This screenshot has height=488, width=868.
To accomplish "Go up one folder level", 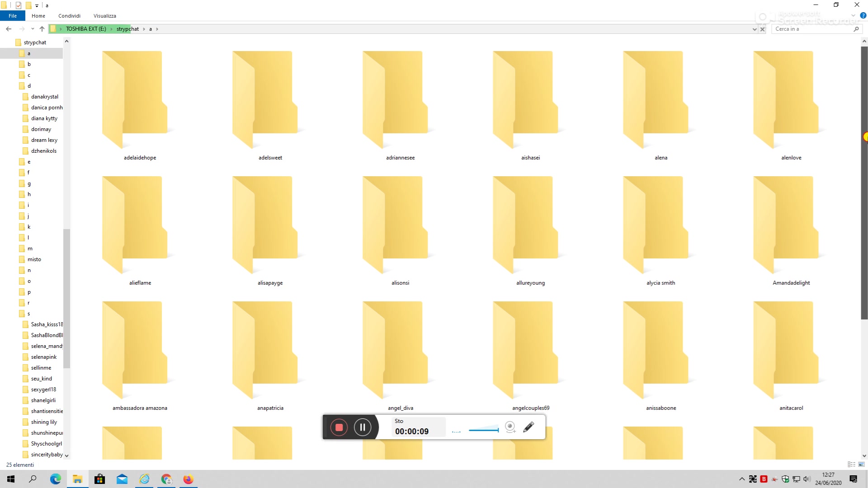I will [42, 29].
